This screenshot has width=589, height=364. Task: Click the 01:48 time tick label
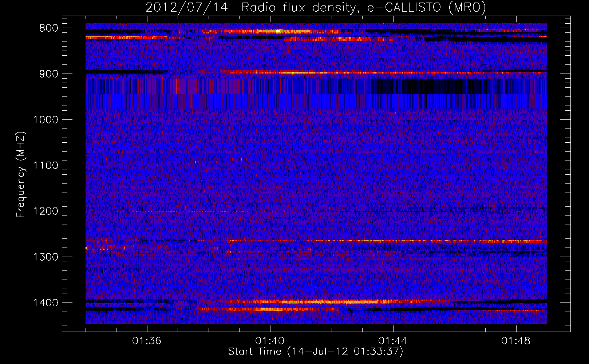pyautogui.click(x=516, y=341)
